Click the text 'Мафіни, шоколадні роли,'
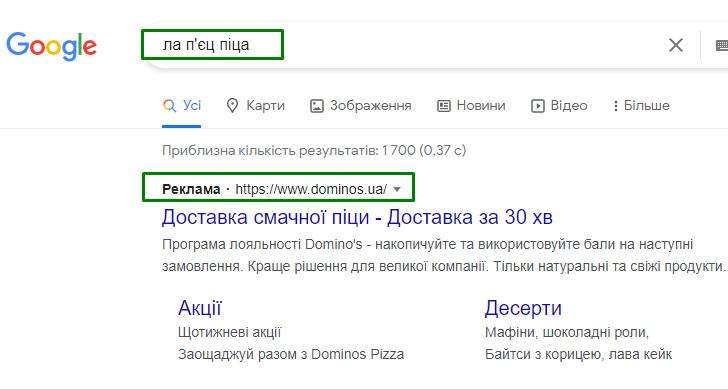Viewport: 728px width, 389px height. [567, 332]
